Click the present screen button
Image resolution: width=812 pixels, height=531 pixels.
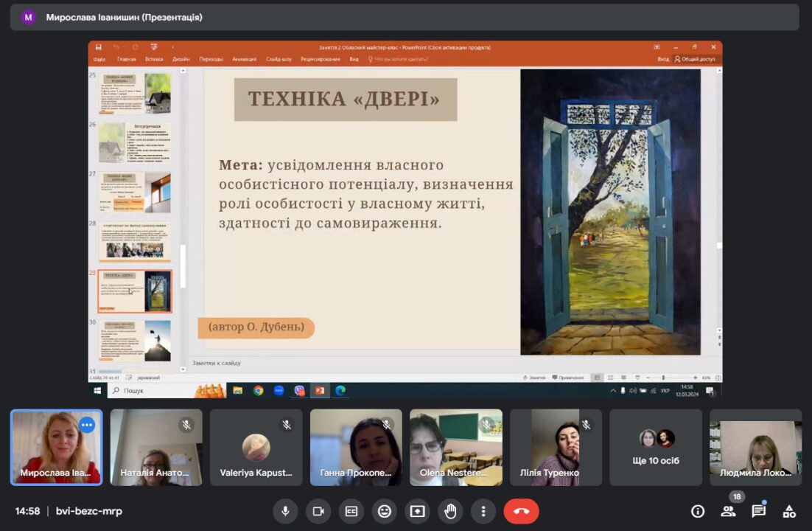(x=417, y=511)
